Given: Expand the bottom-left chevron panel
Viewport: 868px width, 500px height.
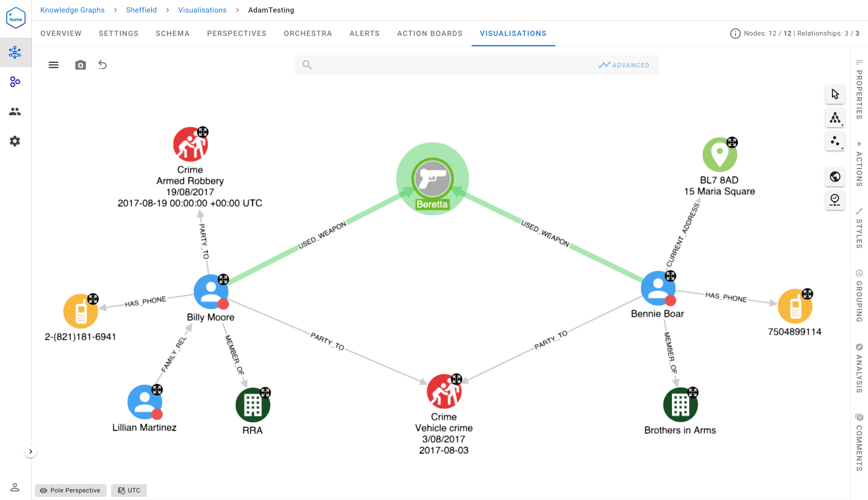Looking at the screenshot, I should (31, 451).
